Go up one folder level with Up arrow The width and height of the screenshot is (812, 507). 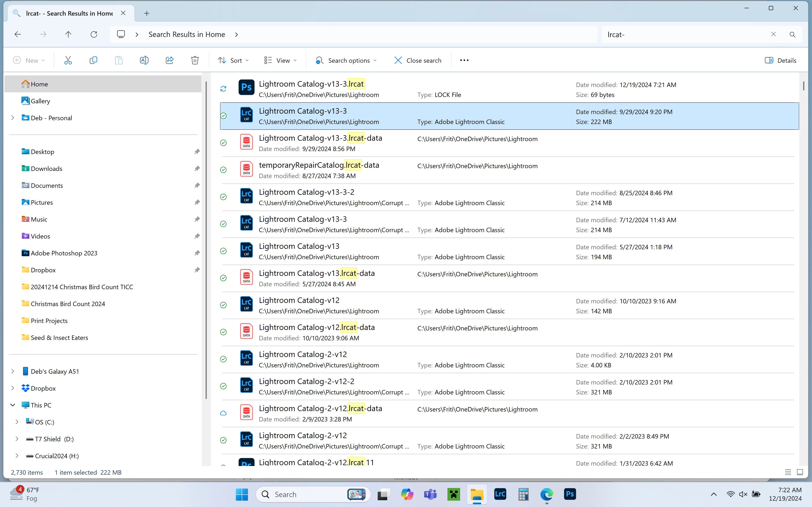68,34
